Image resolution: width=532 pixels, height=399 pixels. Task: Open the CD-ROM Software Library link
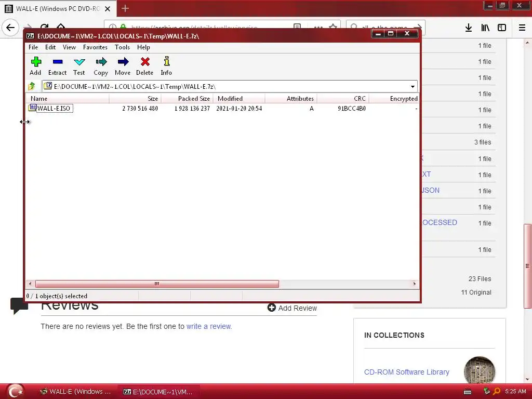click(406, 372)
